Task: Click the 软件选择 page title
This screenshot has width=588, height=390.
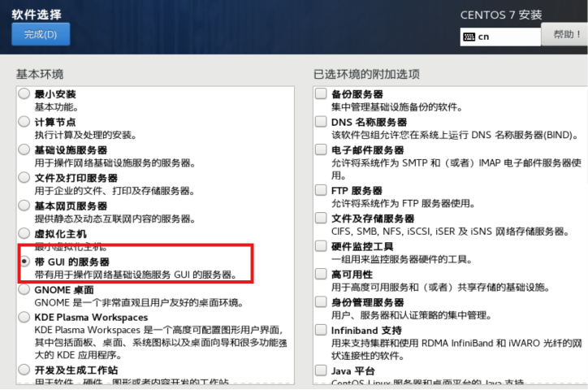Action: pos(37,15)
